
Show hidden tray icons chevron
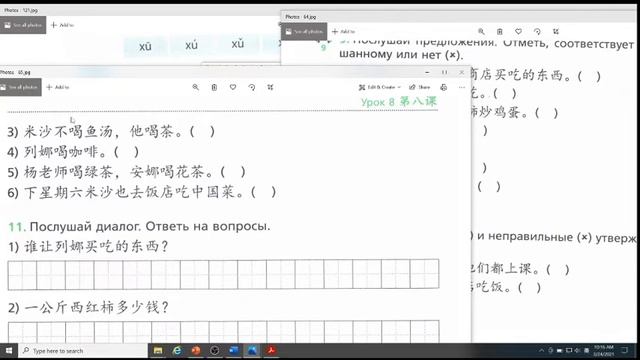pyautogui.click(x=542, y=350)
